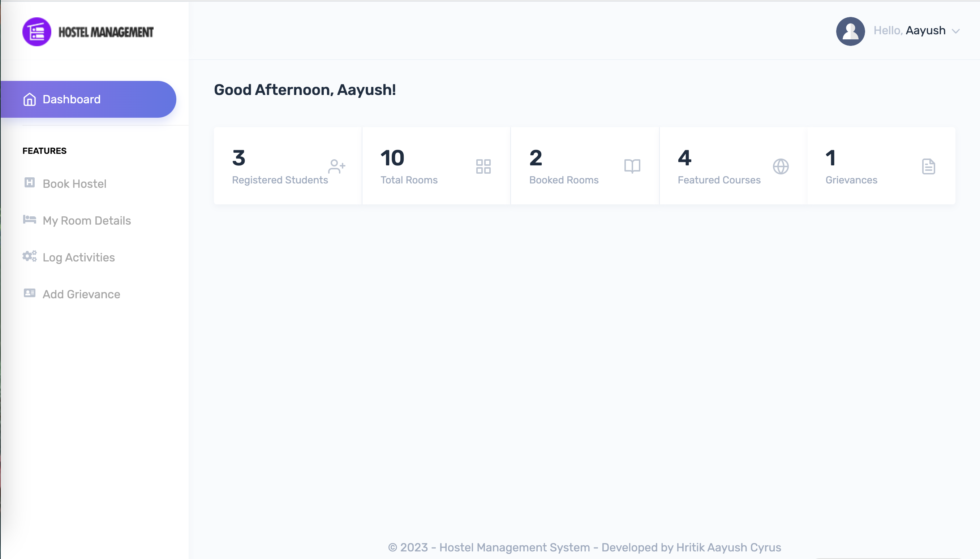Click the bed icon next to My Room Details
Viewport: 980px width, 559px height.
point(30,220)
